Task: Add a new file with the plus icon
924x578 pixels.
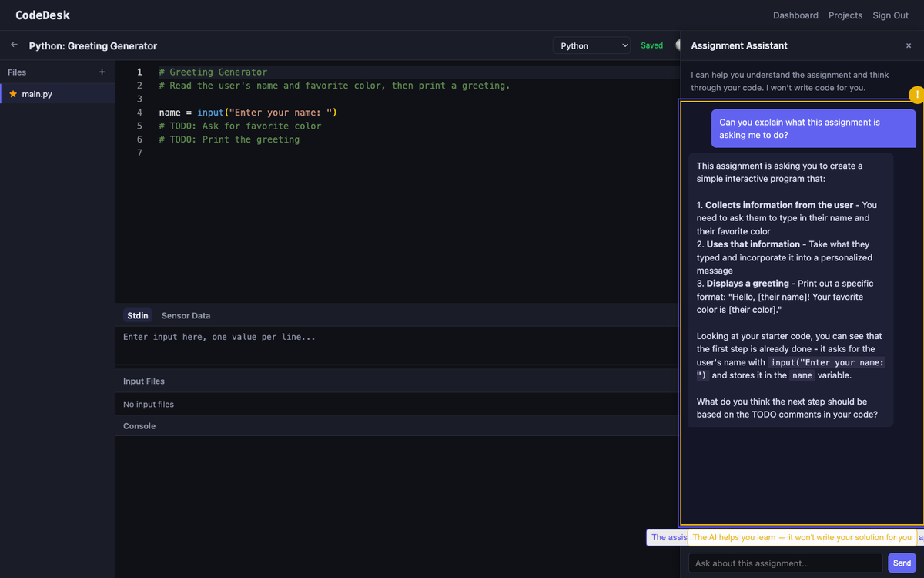Action: [x=102, y=72]
